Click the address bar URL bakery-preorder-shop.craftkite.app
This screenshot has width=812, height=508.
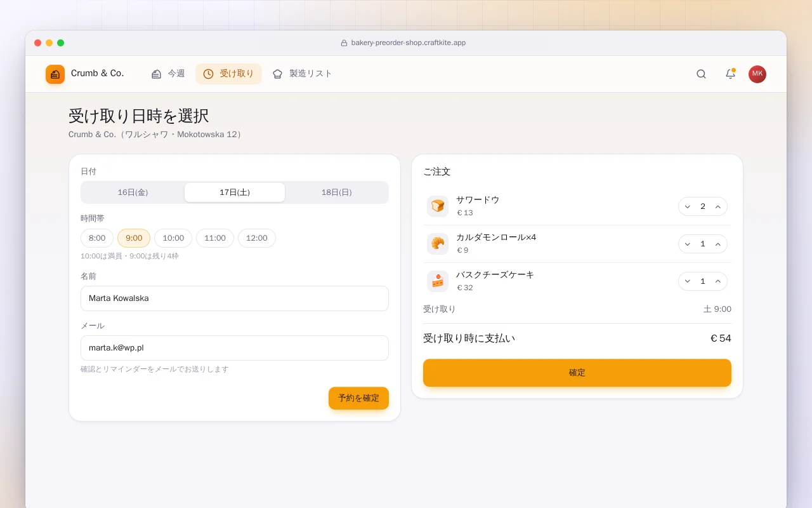point(409,43)
